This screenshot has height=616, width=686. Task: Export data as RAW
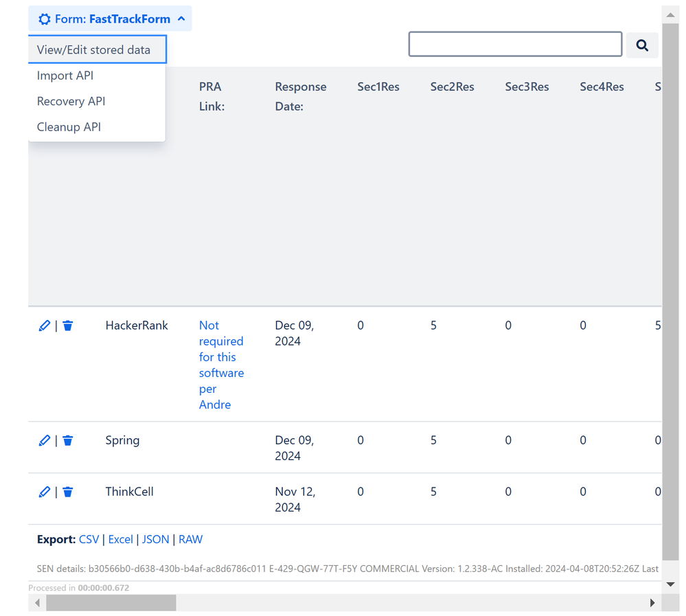[x=190, y=539]
